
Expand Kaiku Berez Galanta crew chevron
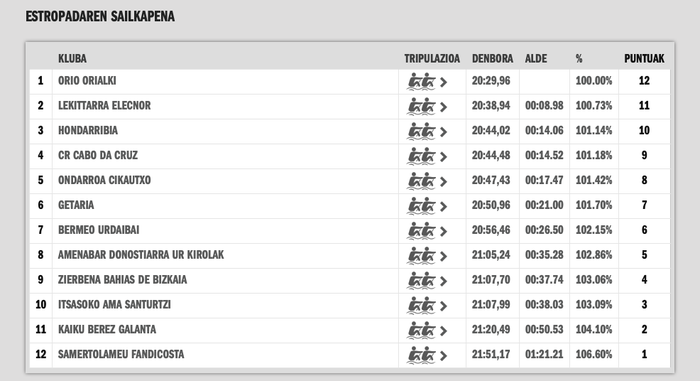coord(443,331)
